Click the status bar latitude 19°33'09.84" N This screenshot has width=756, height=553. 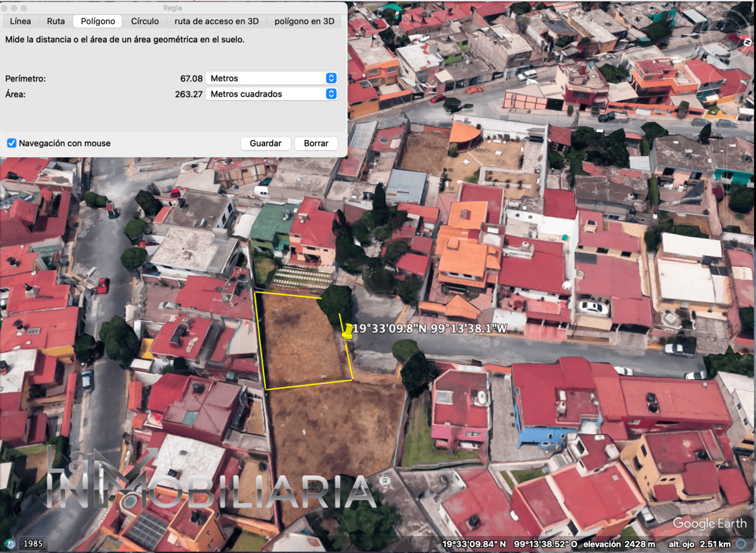click(474, 544)
